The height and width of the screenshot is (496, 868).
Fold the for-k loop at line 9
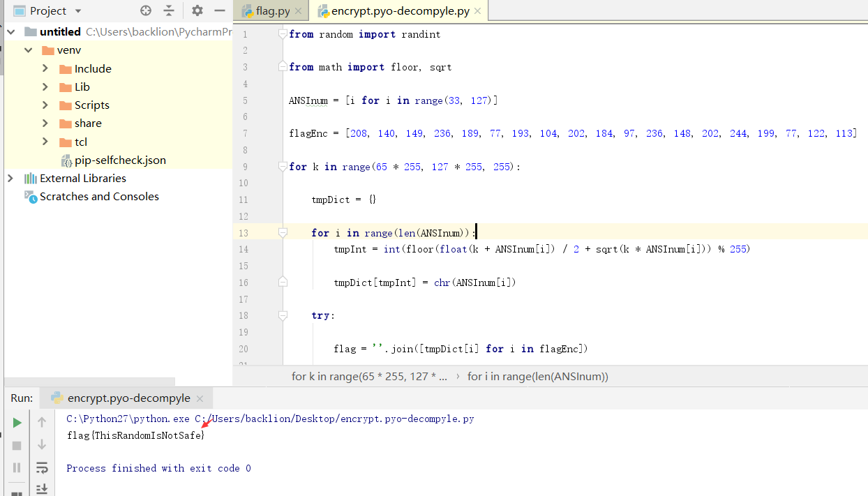pos(283,166)
